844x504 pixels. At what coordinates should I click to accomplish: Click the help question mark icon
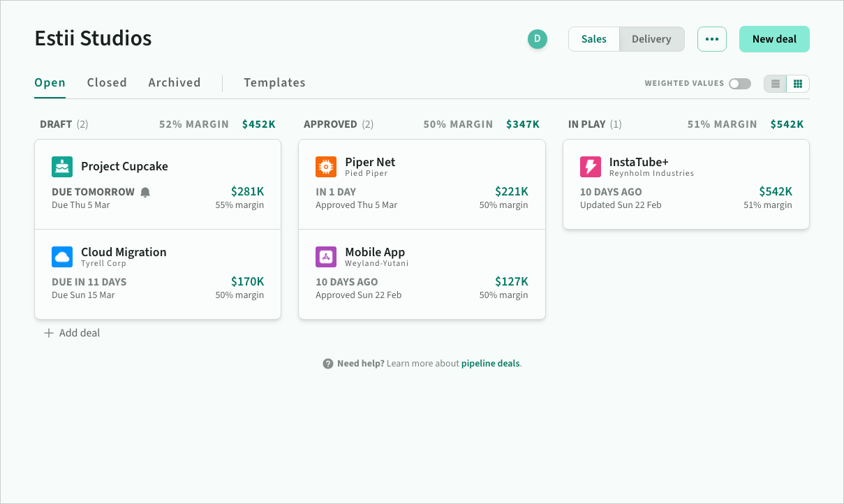(x=327, y=364)
